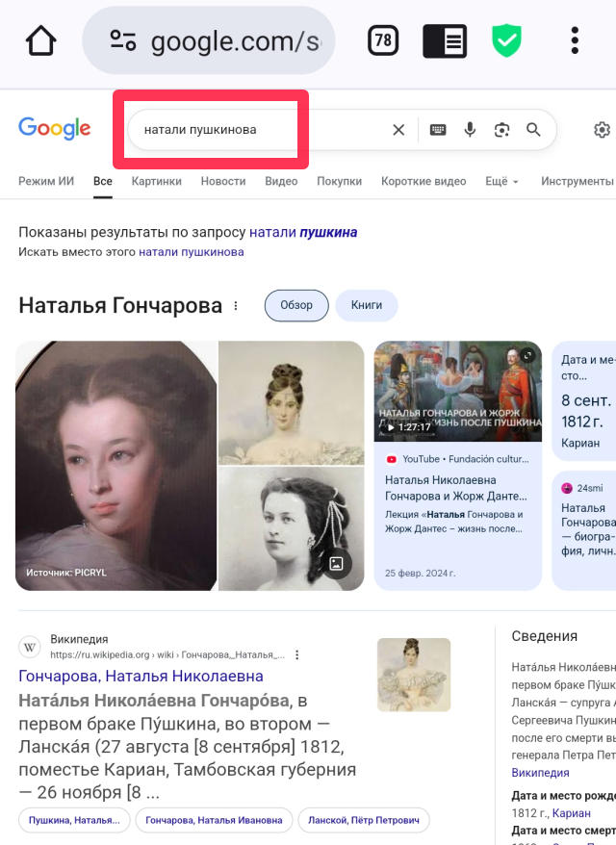Image resolution: width=616 pixels, height=845 pixels.
Task: Open Инструменты search tools
Action: coord(577,181)
